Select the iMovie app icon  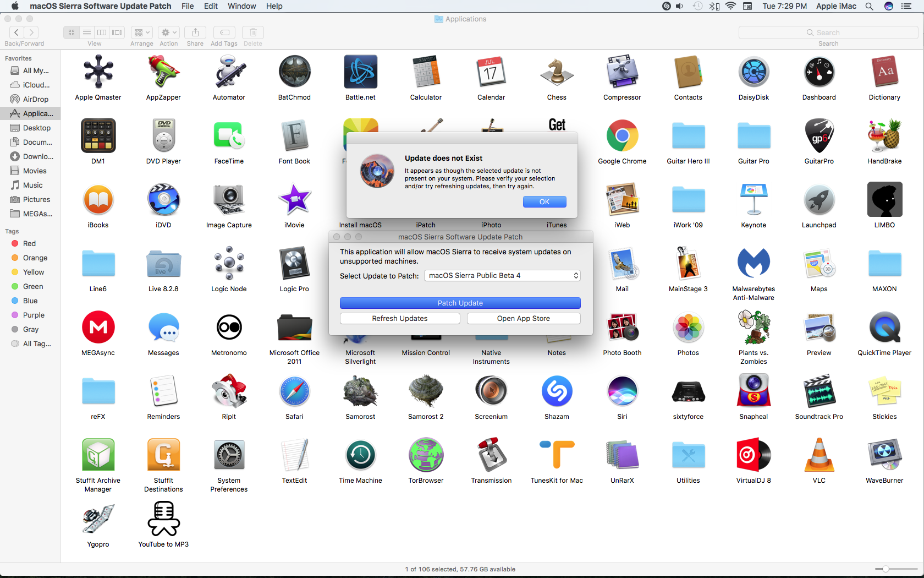tap(294, 199)
